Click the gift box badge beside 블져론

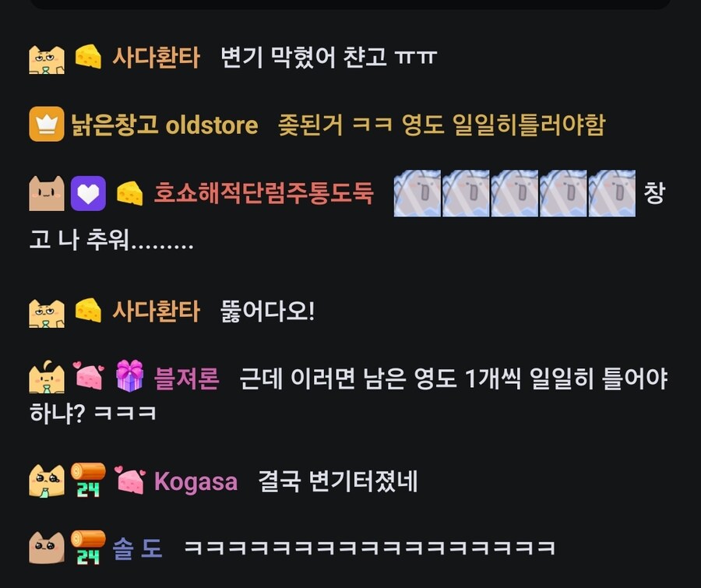pyautogui.click(x=129, y=376)
